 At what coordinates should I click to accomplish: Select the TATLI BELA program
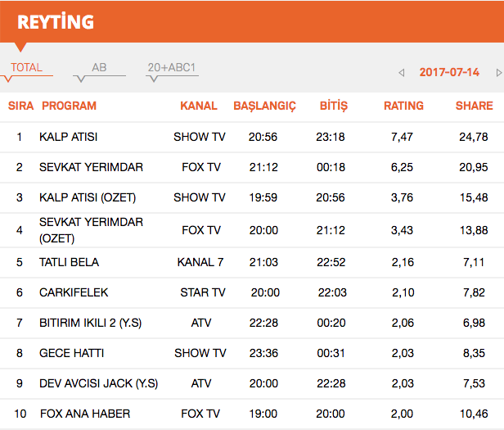pyautogui.click(x=69, y=262)
